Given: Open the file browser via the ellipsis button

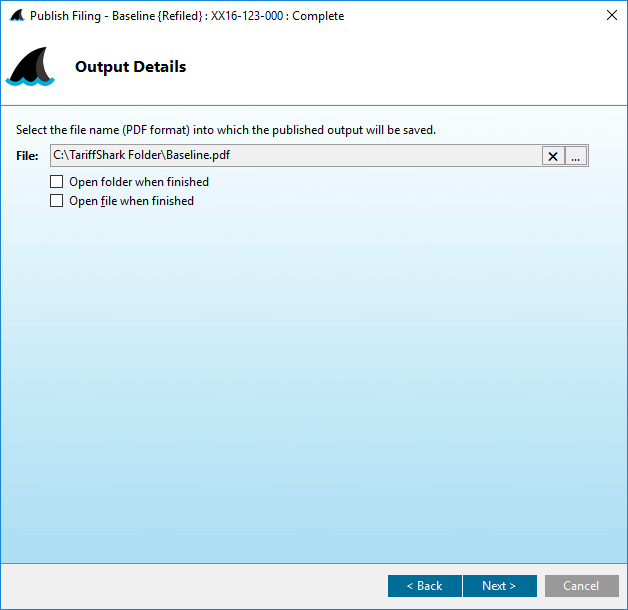Looking at the screenshot, I should point(576,156).
